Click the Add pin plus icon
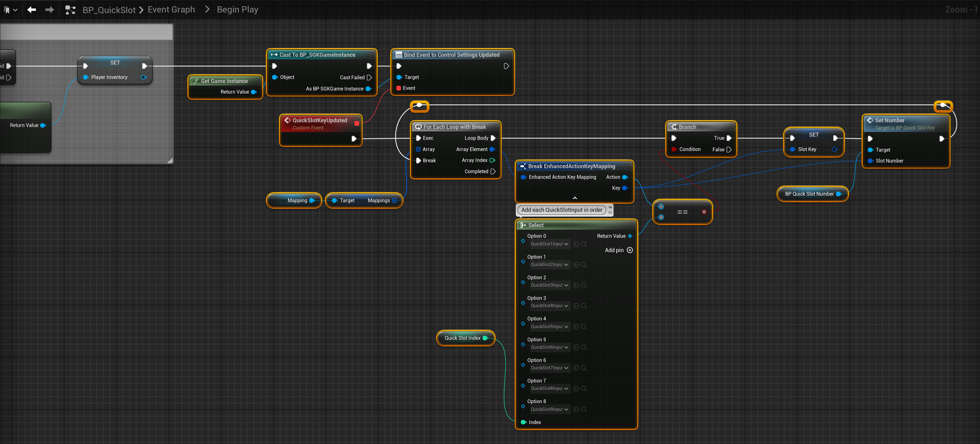The image size is (980, 444). [x=630, y=250]
